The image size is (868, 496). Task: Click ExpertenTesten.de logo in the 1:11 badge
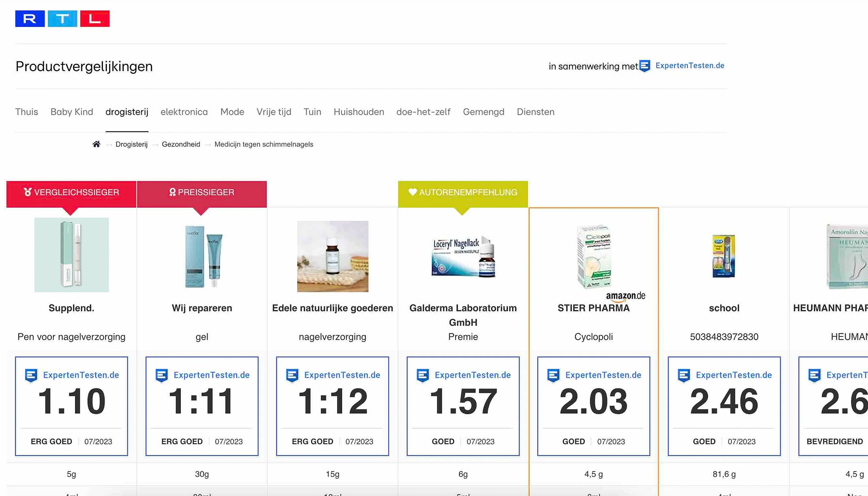202,375
